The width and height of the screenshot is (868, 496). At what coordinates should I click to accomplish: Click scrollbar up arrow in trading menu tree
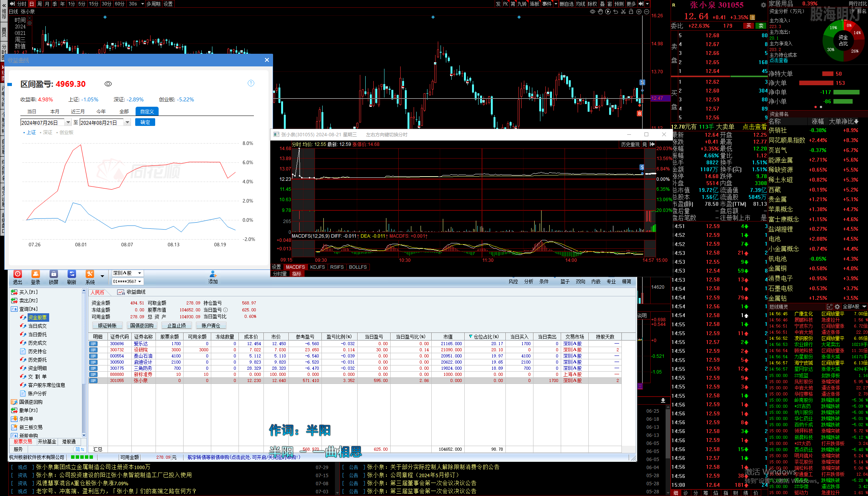click(x=84, y=291)
